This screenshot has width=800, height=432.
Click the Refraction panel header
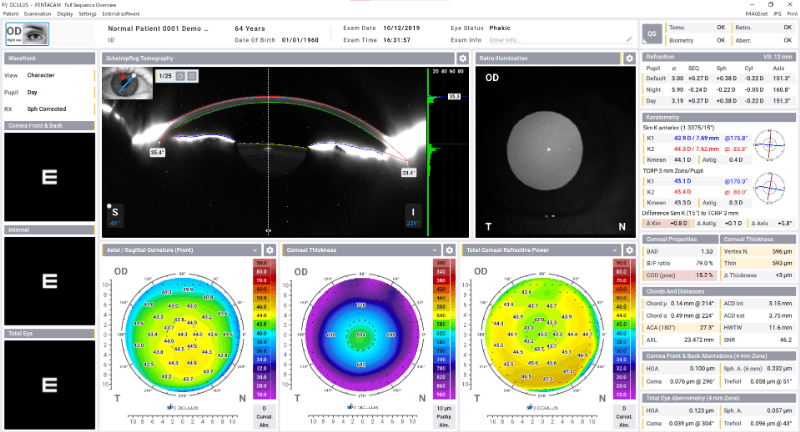(718, 57)
